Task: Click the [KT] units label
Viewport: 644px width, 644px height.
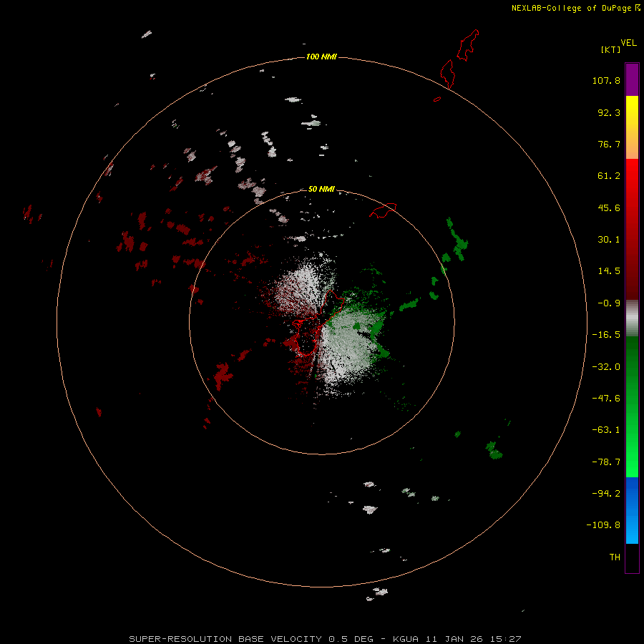Action: [611, 49]
